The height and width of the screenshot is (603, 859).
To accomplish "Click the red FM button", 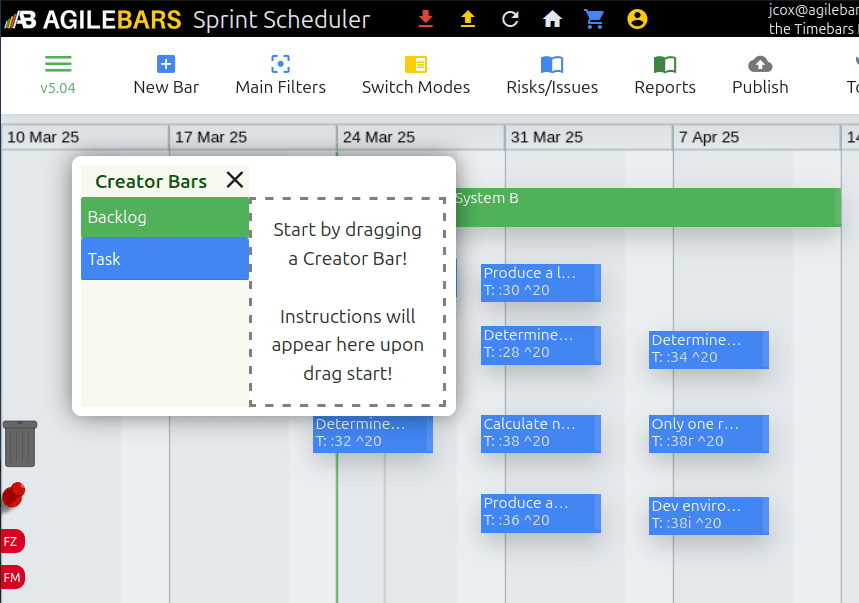I will pyautogui.click(x=12, y=577).
